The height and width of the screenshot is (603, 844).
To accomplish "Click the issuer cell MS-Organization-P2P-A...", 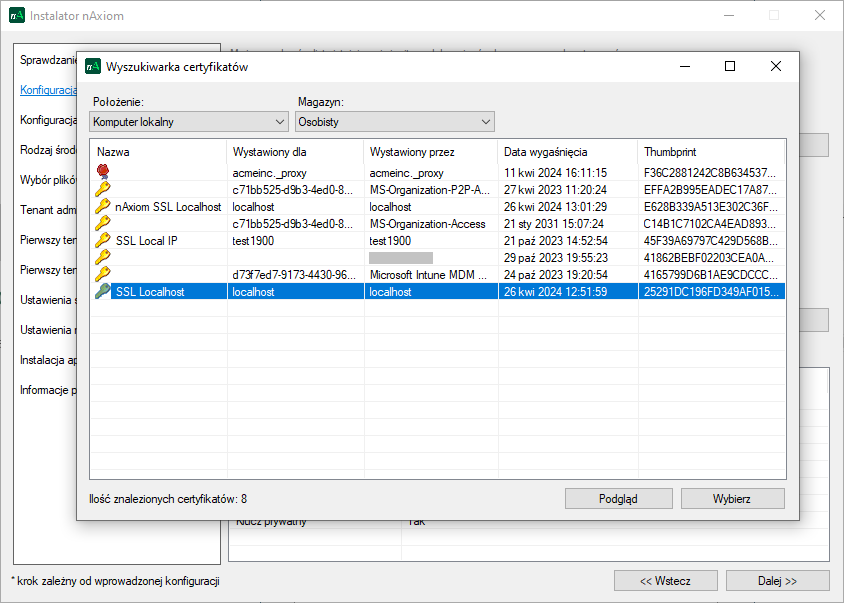I will pyautogui.click(x=430, y=190).
